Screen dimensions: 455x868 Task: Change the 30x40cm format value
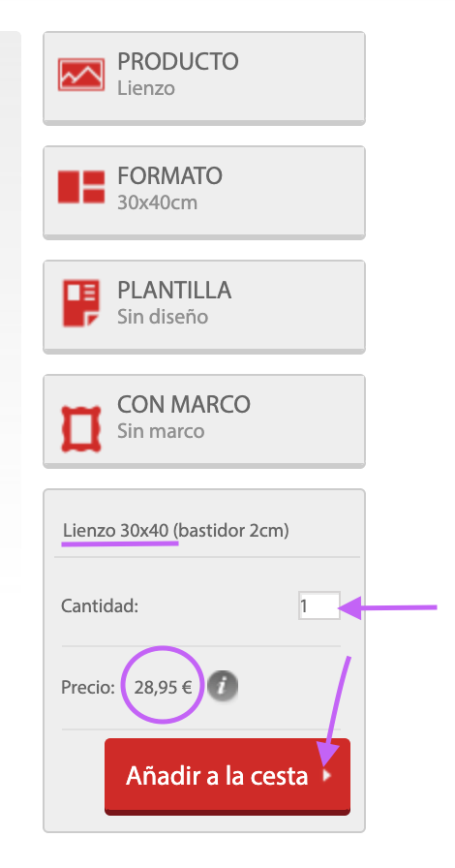click(x=157, y=202)
